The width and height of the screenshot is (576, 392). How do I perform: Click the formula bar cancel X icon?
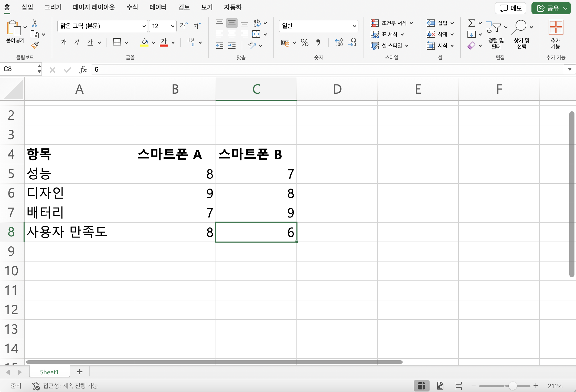click(52, 70)
